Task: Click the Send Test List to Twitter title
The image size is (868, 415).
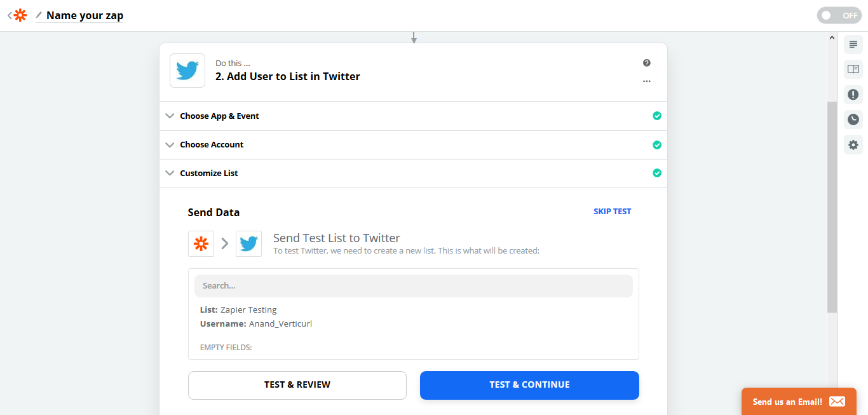Action: click(337, 238)
